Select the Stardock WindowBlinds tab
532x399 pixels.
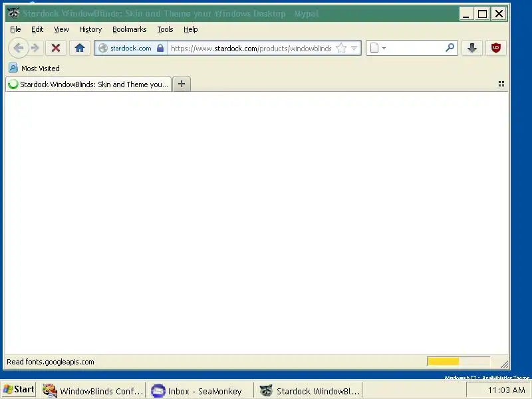88,84
